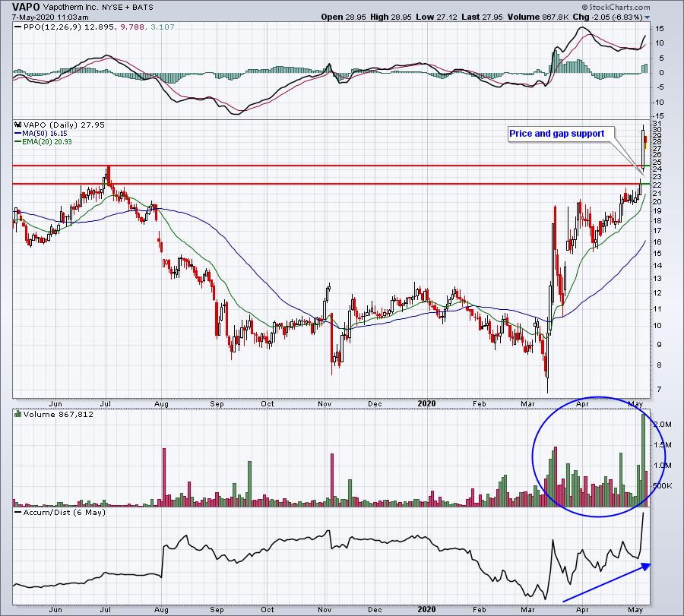Image resolution: width=684 pixels, height=616 pixels.
Task: Click the candlestick icon before VAPO (Daily)
Action: 18,125
